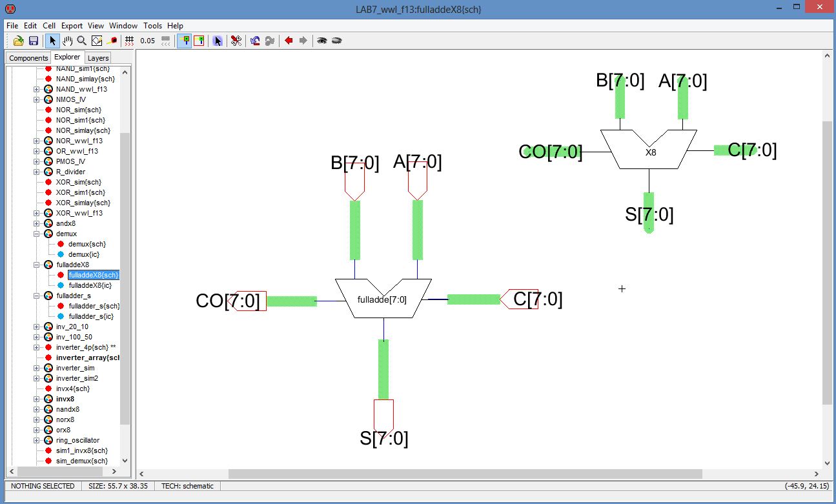
Task: Activate the Zoom magnifier tool
Action: [x=81, y=41]
